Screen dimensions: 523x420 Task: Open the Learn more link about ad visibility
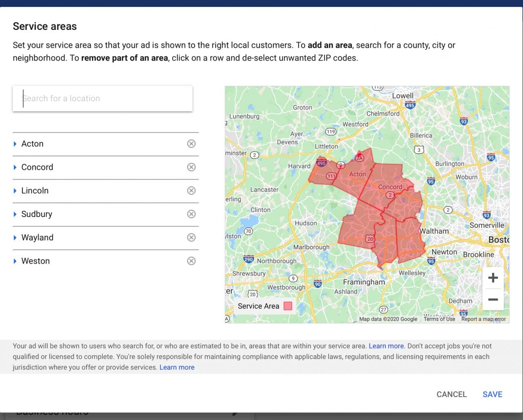click(x=386, y=346)
